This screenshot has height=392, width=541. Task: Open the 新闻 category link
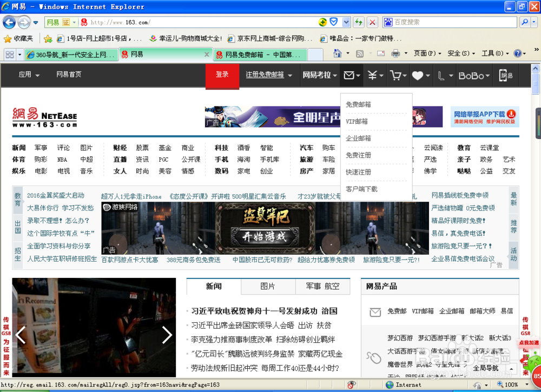point(18,148)
